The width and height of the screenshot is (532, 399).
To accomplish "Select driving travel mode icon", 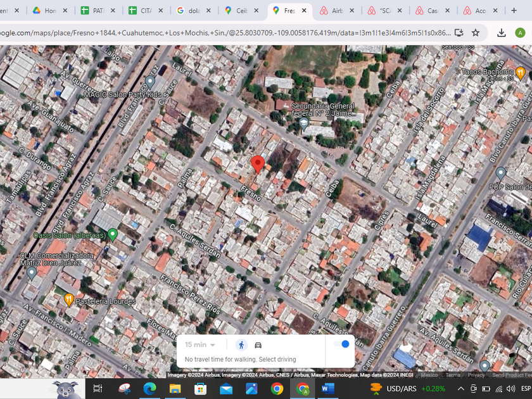I will click(x=258, y=345).
